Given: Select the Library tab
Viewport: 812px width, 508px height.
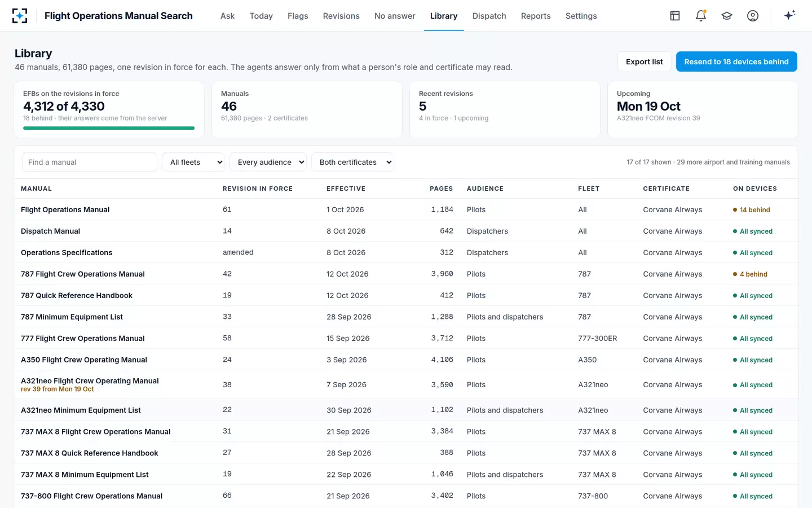Looking at the screenshot, I should pos(444,16).
